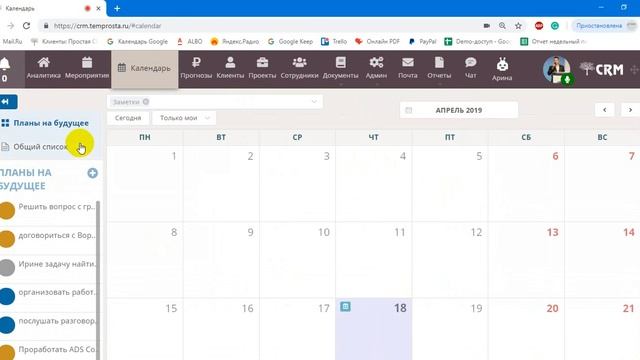Open the notifications bell icon

[x=5, y=64]
